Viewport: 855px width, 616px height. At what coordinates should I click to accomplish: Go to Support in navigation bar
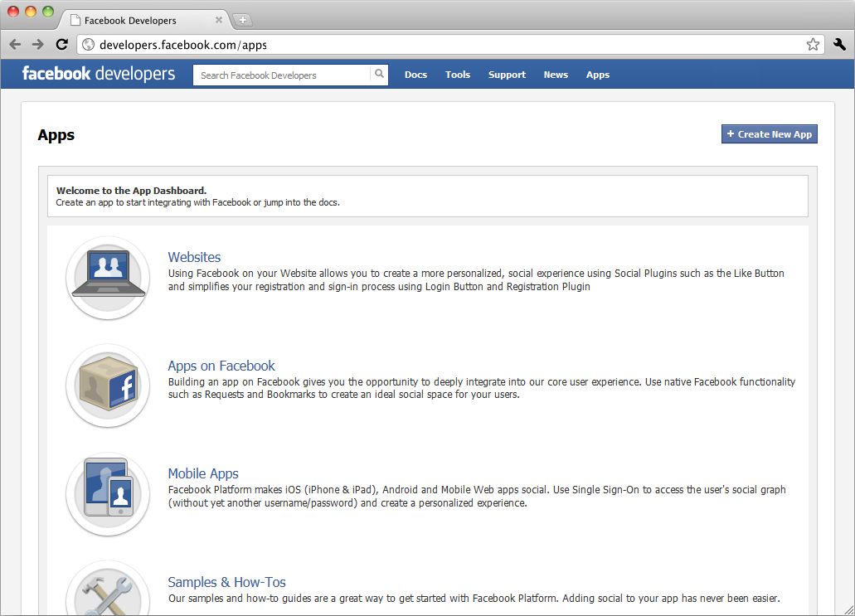pyautogui.click(x=507, y=75)
